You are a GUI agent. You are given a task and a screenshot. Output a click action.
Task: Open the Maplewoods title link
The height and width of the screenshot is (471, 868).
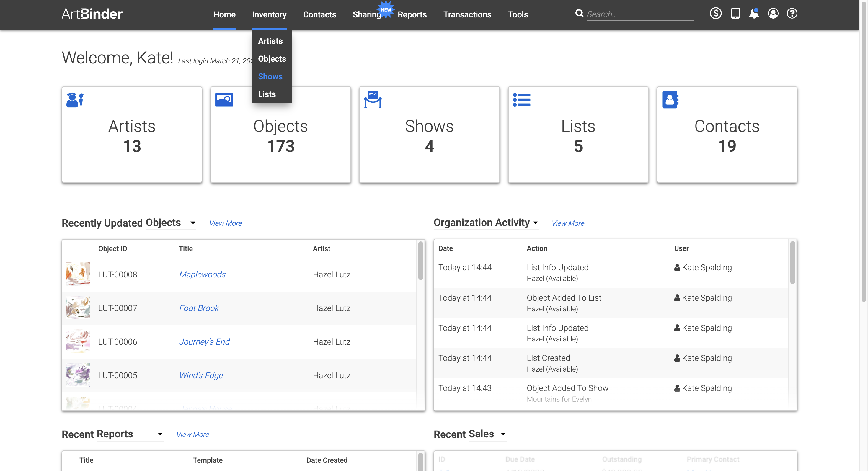202,274
